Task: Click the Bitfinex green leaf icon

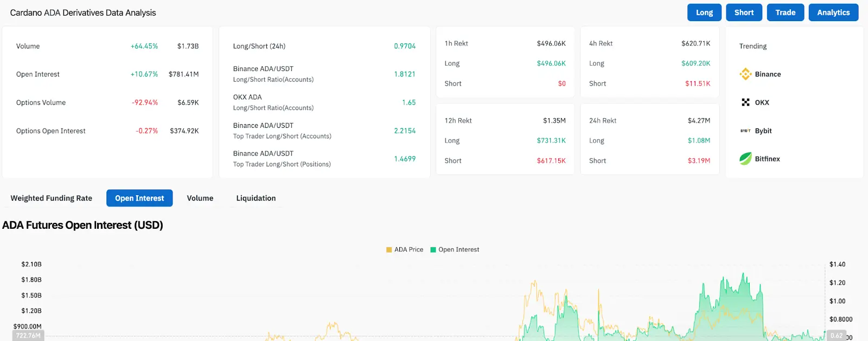Action: tap(745, 159)
